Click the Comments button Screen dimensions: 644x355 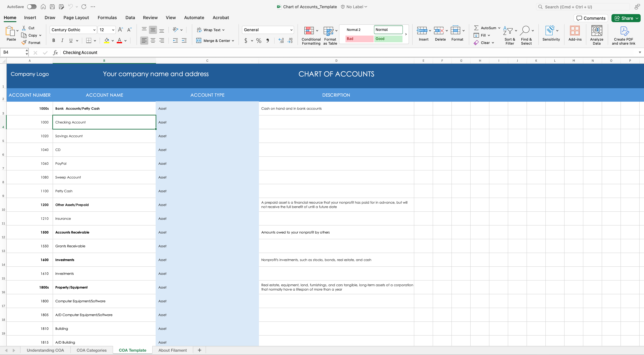(591, 18)
